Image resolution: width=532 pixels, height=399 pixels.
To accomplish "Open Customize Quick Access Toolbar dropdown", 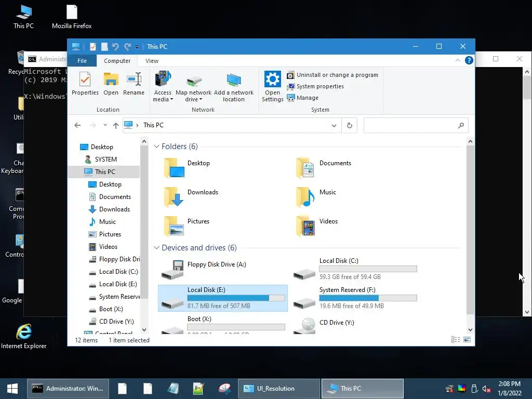I will tap(137, 47).
